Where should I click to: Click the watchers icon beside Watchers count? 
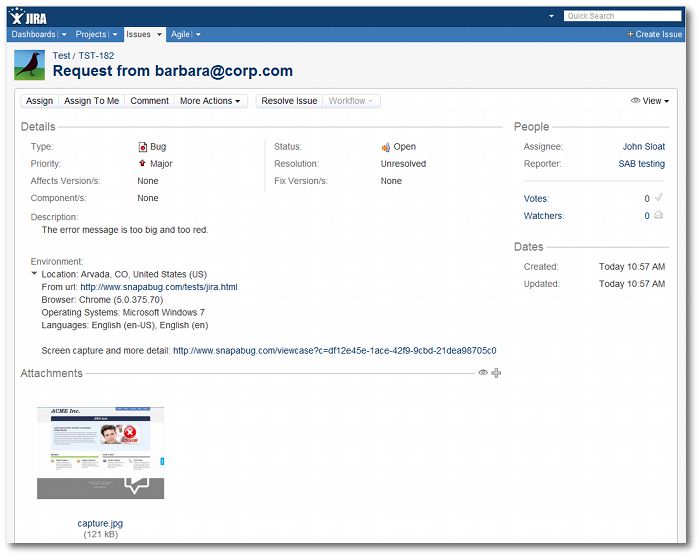point(658,215)
